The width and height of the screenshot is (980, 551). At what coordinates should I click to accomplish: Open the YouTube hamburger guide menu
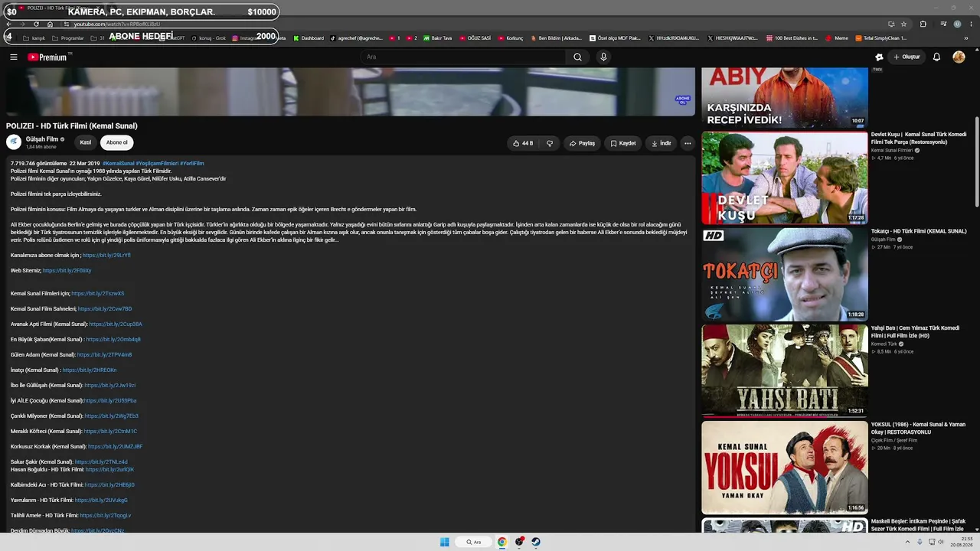[x=14, y=57]
